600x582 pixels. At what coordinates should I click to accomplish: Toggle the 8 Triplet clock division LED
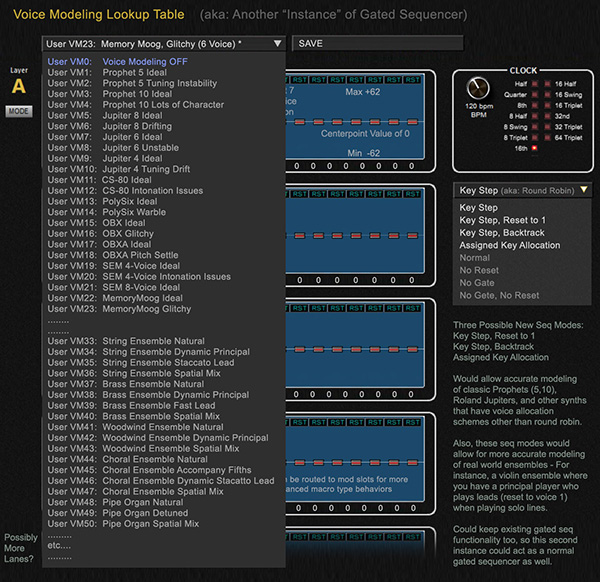(x=535, y=137)
